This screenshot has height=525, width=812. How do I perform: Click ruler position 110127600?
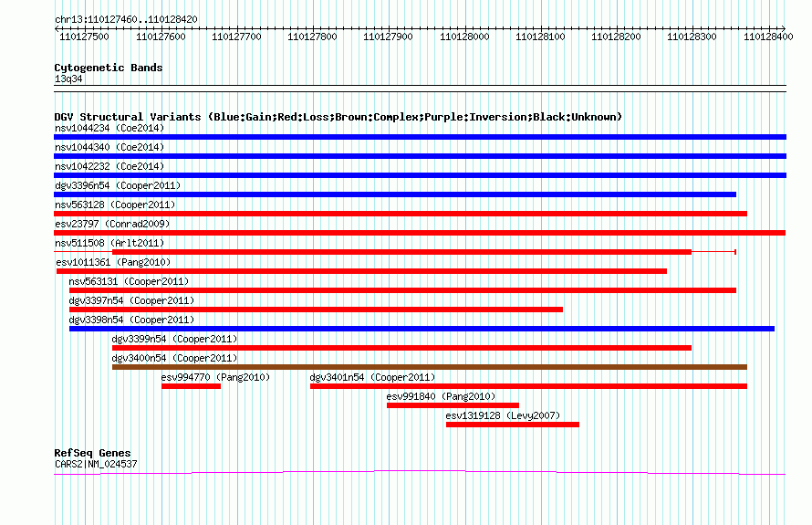pyautogui.click(x=161, y=37)
